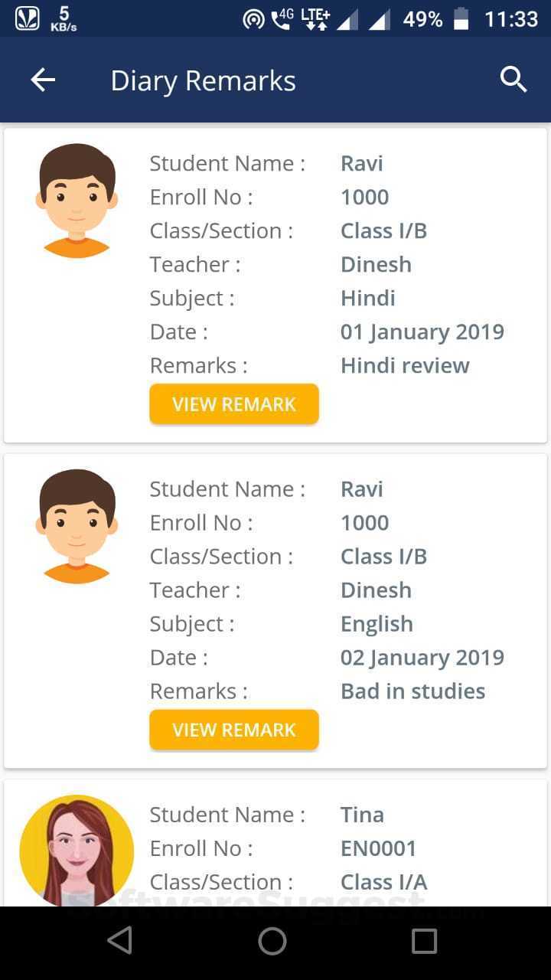Tap Ravi's avatar on English remark card
551x980 pixels.
(77, 527)
